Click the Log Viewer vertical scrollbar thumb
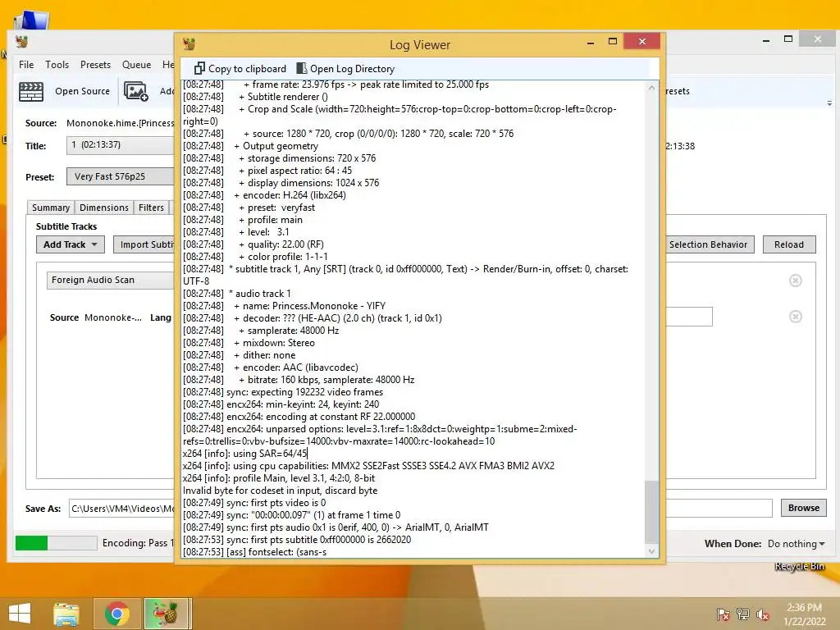 (x=651, y=512)
